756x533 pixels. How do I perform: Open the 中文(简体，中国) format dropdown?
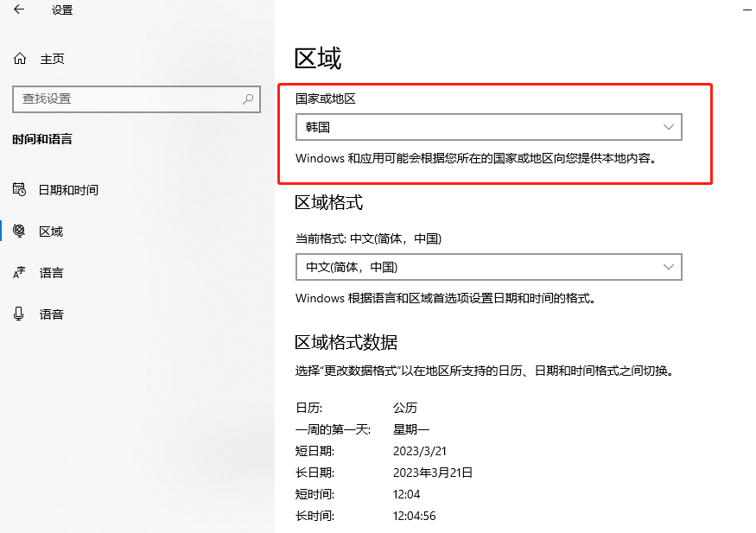click(x=488, y=267)
